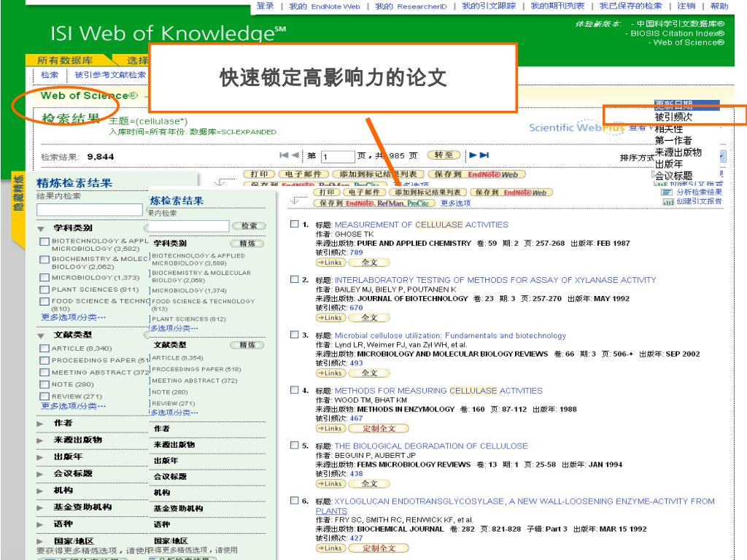Go to first results page arrow
The image size is (747, 560).
(x=284, y=155)
